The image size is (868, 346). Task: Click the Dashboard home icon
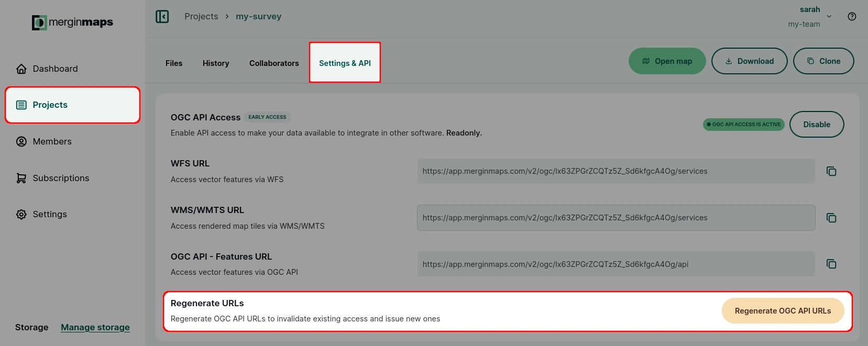pos(21,69)
